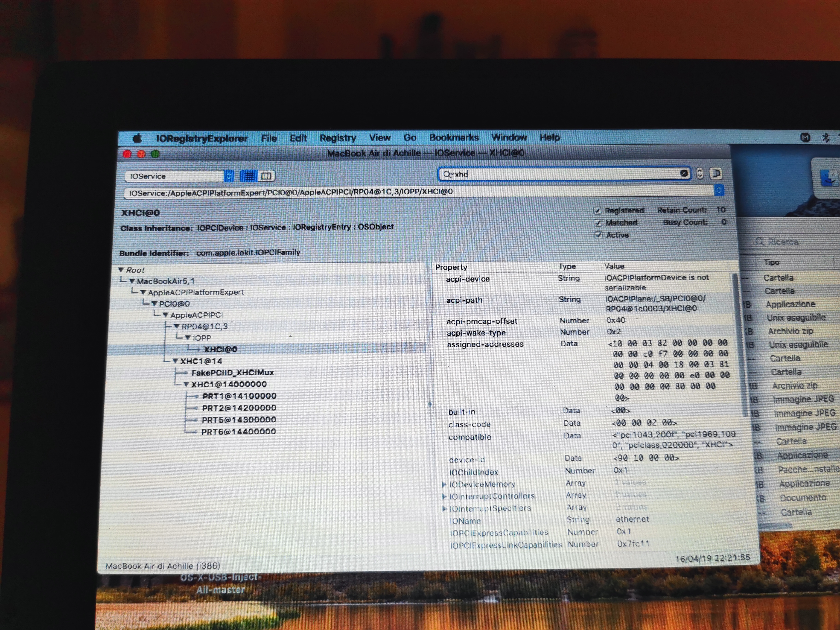Expand the IODeviceMemory array property

point(444,484)
